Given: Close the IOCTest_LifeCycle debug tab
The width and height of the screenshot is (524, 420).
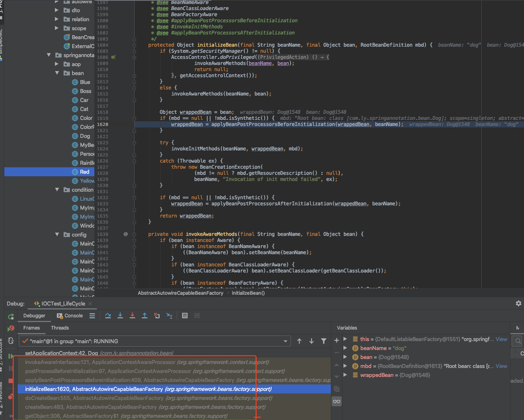Looking at the screenshot, I should tap(90, 304).
